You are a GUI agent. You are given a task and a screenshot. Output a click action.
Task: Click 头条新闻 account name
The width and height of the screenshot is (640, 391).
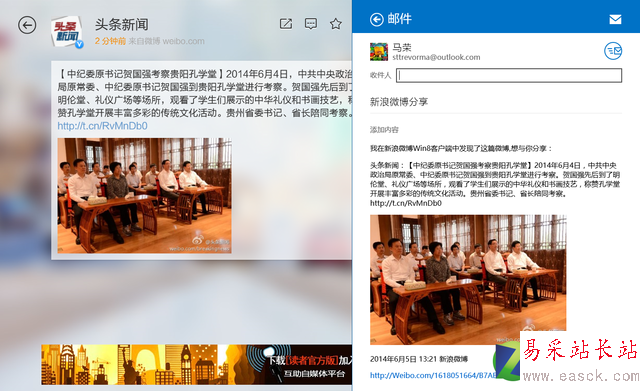[x=122, y=24]
